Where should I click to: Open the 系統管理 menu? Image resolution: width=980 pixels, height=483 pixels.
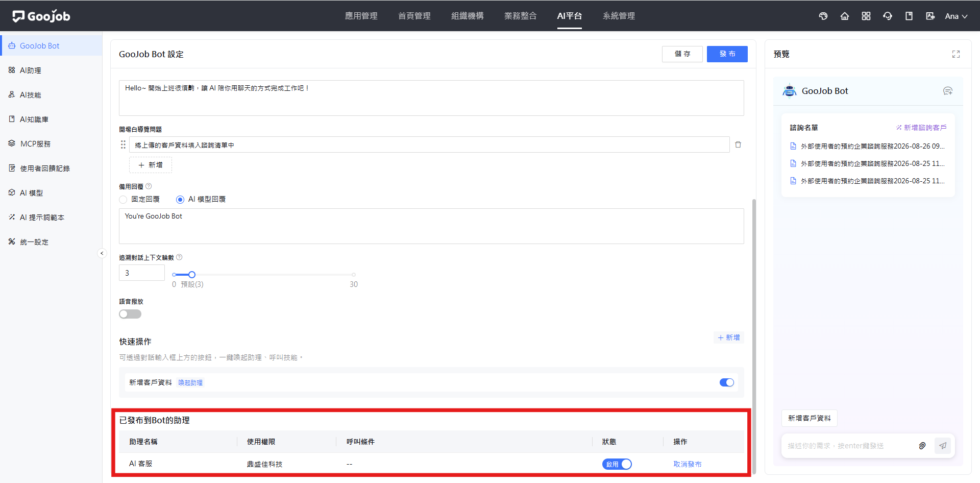(619, 16)
